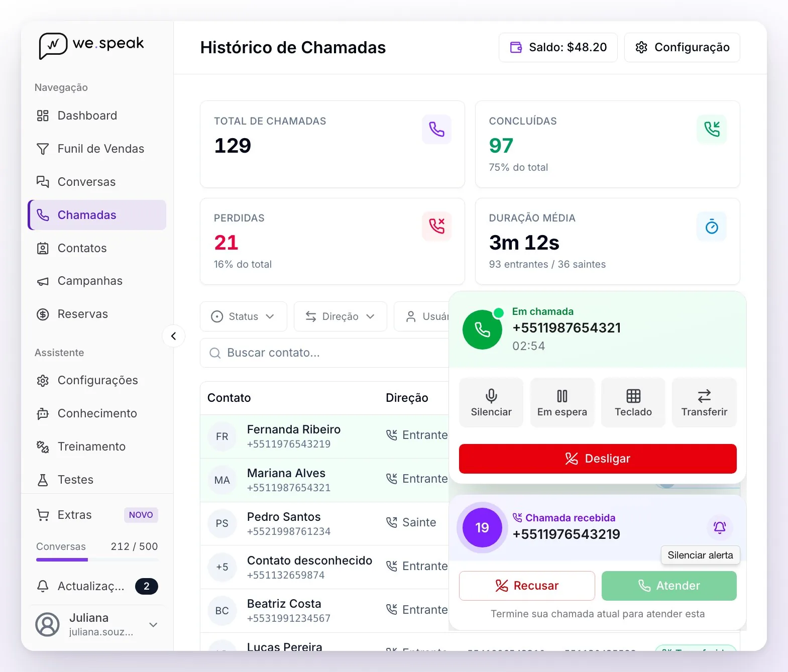Go to Dashboard in the sidebar
The image size is (788, 672).
(x=97, y=116)
